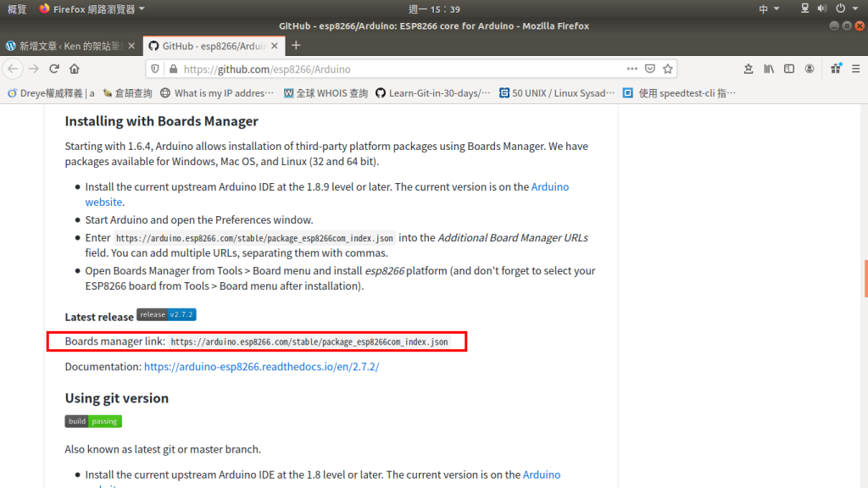Open the downloads panel

[x=748, y=69]
